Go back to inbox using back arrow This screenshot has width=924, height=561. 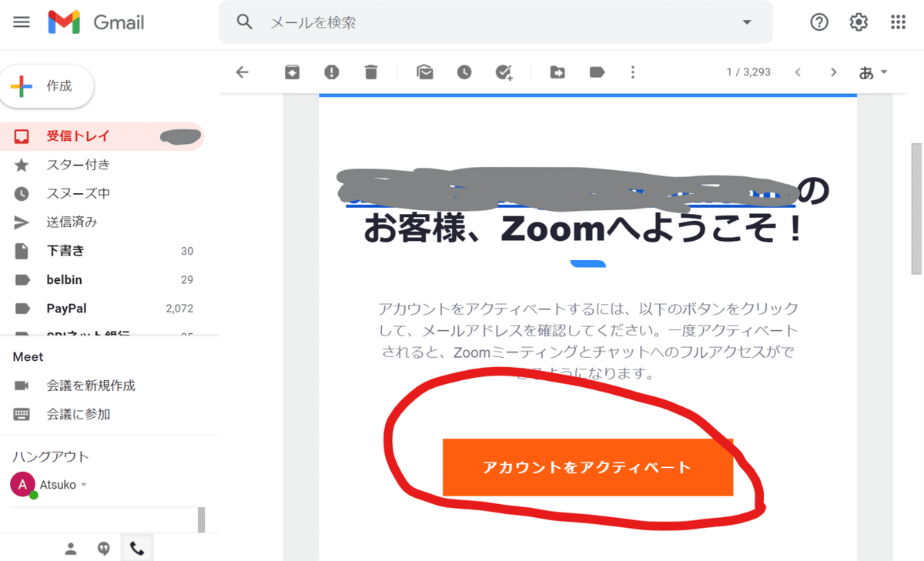(242, 72)
